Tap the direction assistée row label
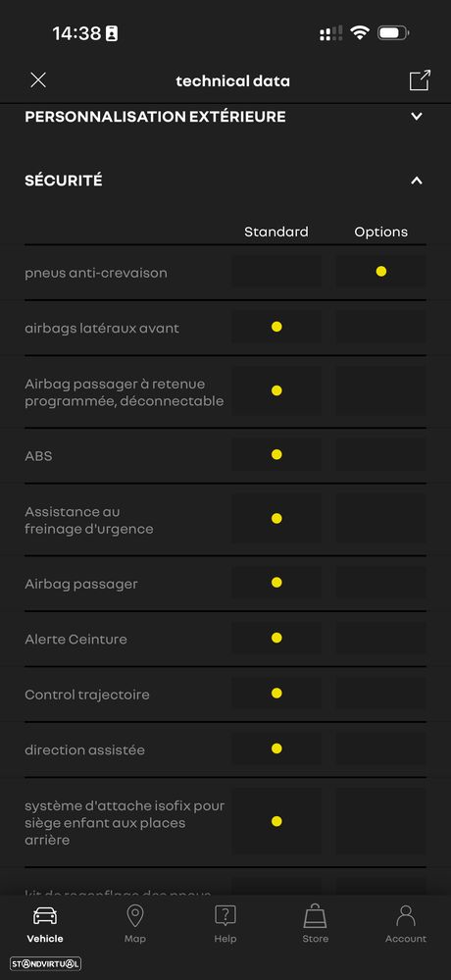 coord(85,749)
